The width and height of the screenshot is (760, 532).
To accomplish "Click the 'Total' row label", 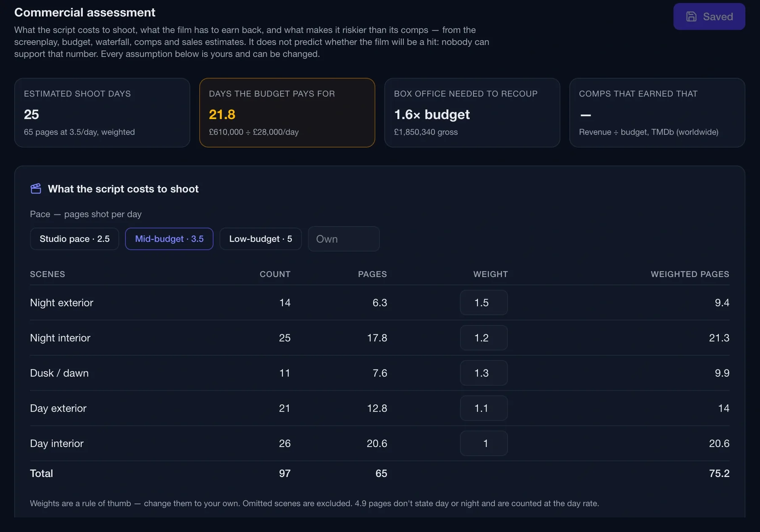I will click(41, 473).
